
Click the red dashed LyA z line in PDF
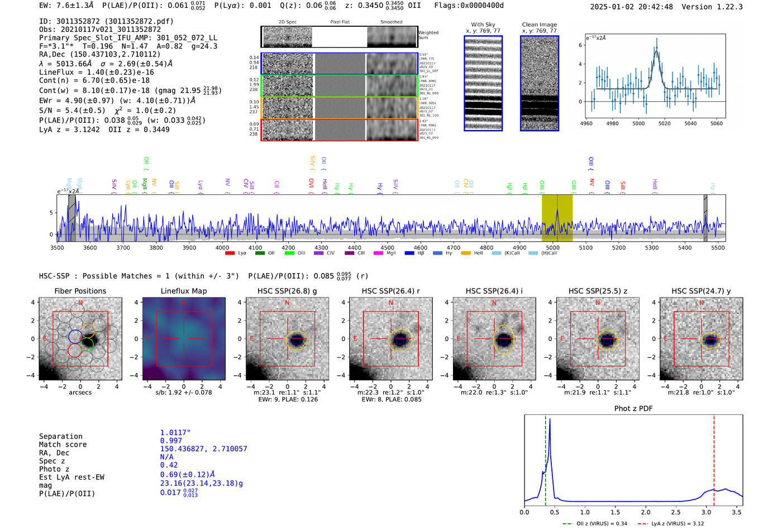pos(714,461)
